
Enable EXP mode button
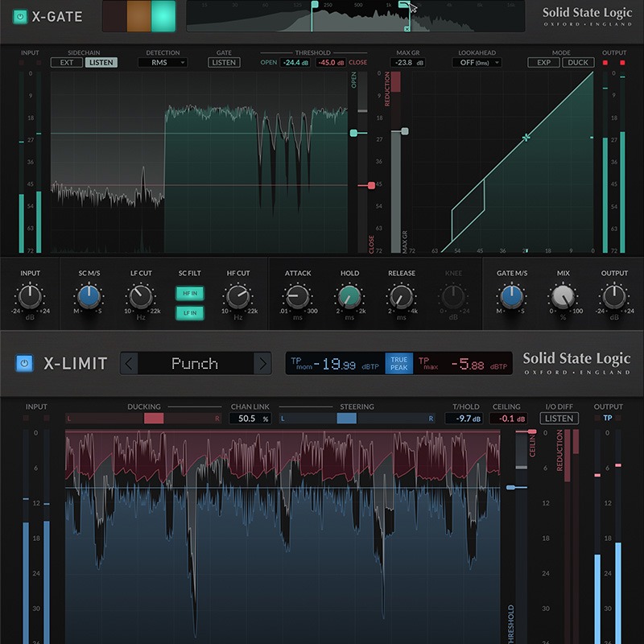543,63
